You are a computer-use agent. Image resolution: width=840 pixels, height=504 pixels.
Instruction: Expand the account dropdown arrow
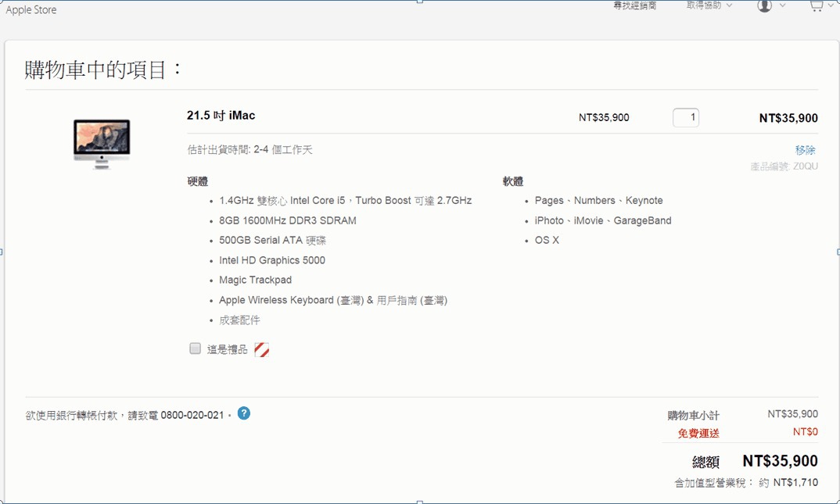(x=782, y=5)
